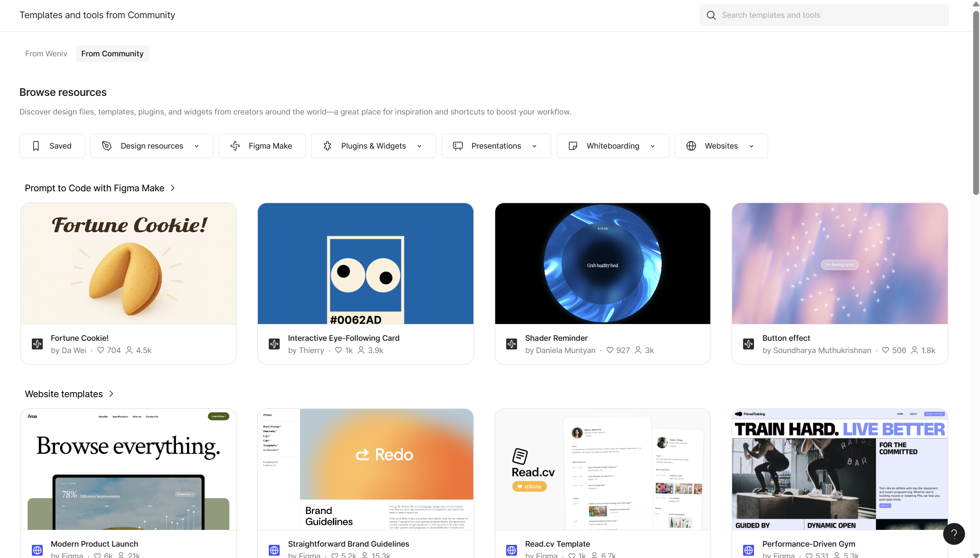Click the search magnifier icon
This screenshot has height=558, width=980.
pyautogui.click(x=711, y=15)
